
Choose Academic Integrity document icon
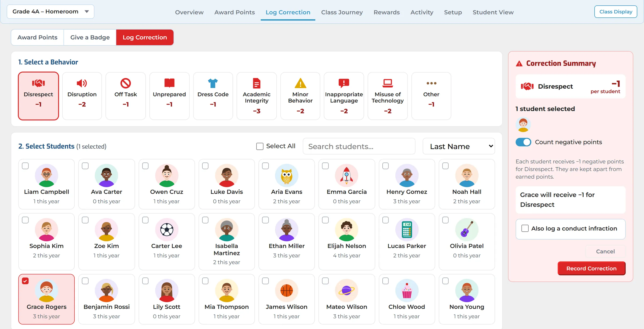pyautogui.click(x=257, y=83)
